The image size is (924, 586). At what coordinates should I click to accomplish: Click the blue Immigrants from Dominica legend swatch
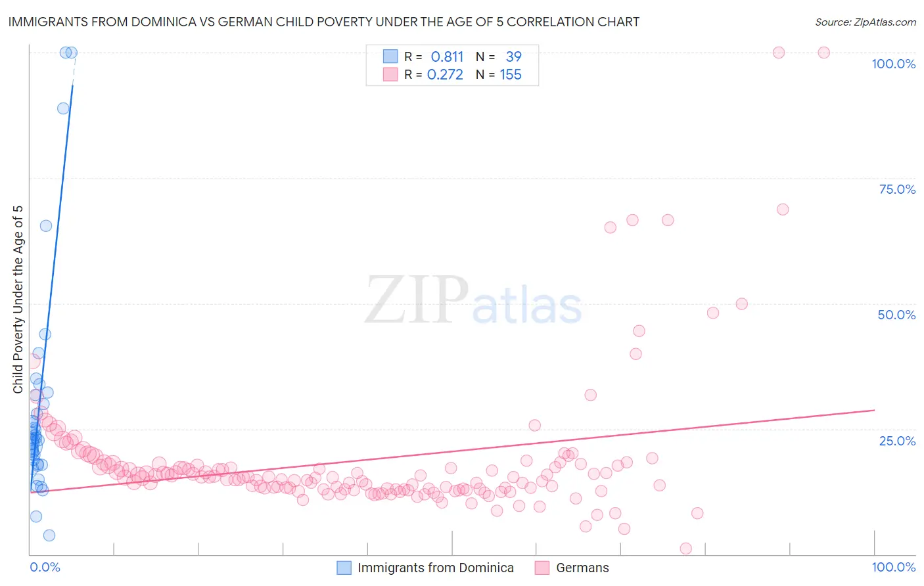344,568
